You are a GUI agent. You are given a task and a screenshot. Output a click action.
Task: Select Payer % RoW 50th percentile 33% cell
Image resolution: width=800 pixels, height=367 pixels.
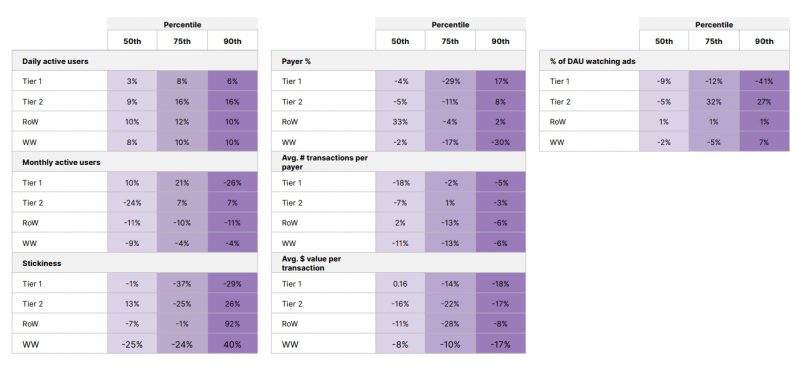400,121
